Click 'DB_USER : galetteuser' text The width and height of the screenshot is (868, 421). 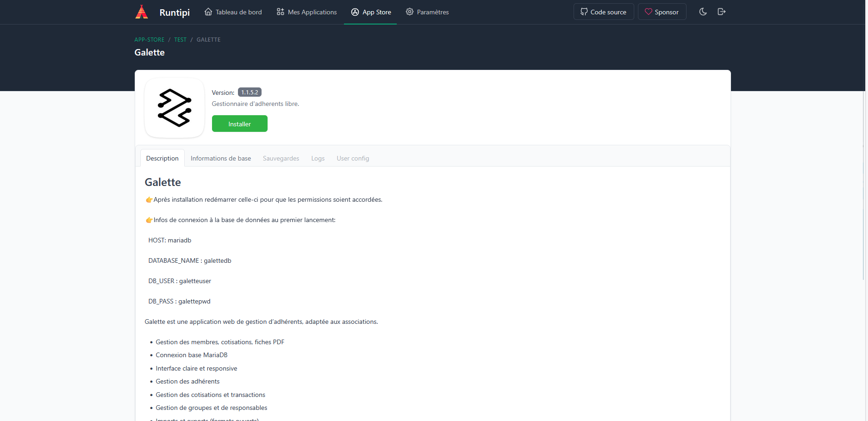(x=180, y=281)
